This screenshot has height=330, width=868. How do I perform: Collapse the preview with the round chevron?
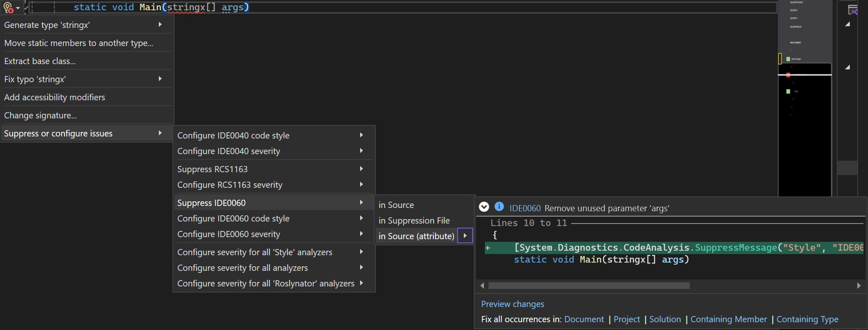pyautogui.click(x=484, y=207)
